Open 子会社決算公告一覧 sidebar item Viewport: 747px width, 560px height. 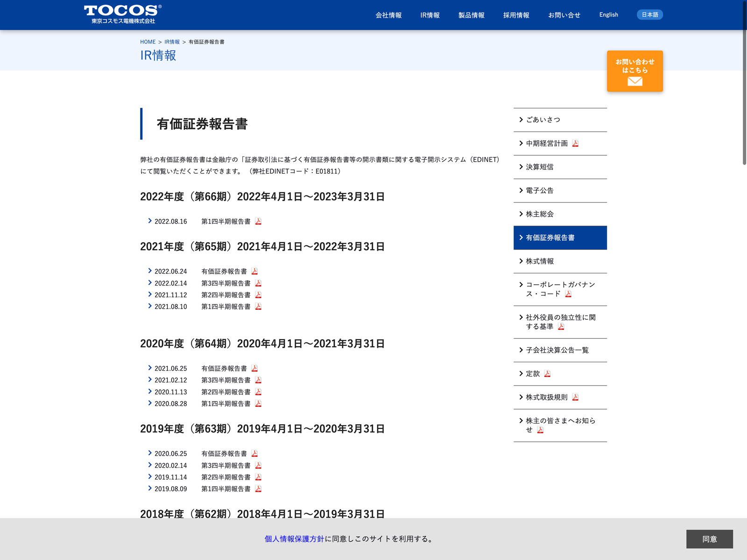coord(557,350)
